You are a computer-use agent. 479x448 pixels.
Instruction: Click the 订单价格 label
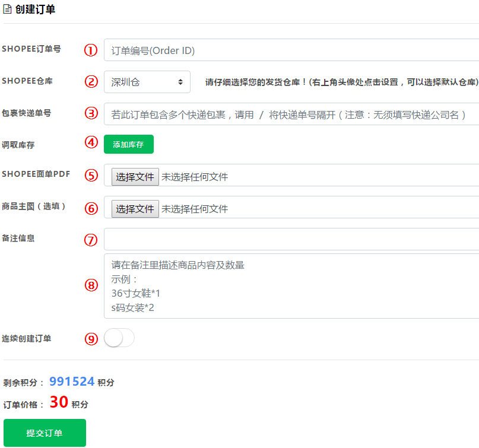coord(23,405)
